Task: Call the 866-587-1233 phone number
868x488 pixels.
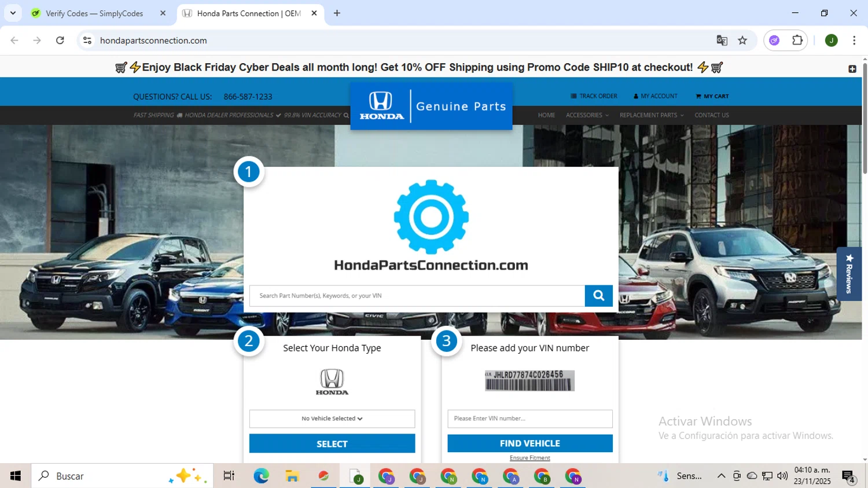Action: tap(248, 97)
